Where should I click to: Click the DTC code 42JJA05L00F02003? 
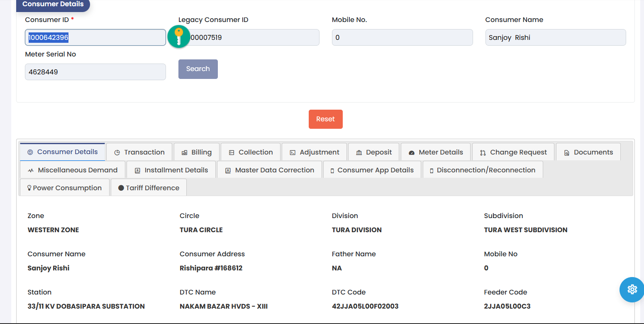365,306
